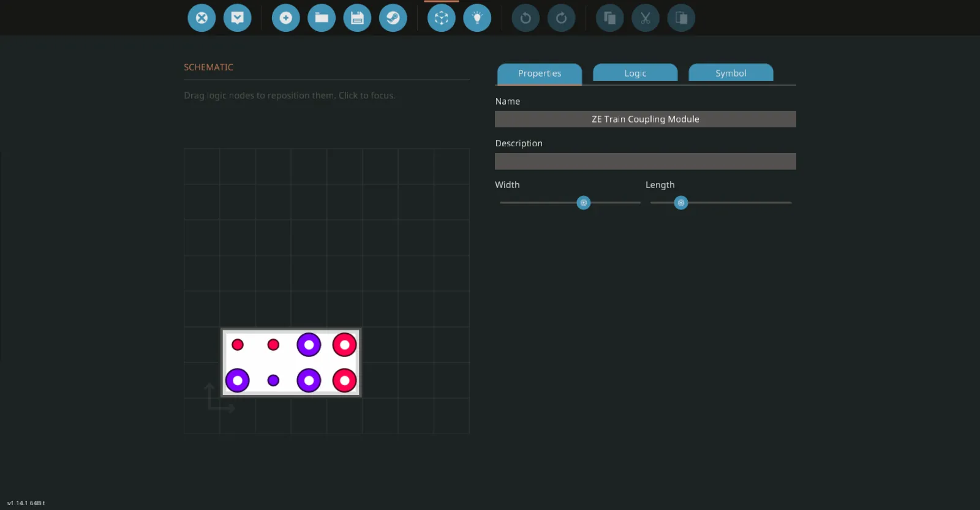980x510 pixels.
Task: Click the close X icon in toolbar
Action: [x=202, y=18]
